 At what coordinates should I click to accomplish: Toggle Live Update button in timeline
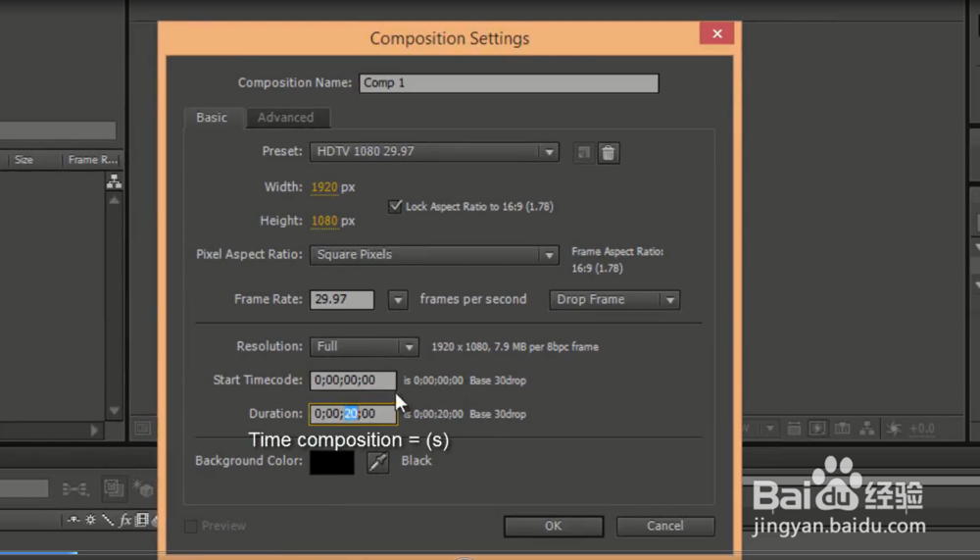click(114, 488)
